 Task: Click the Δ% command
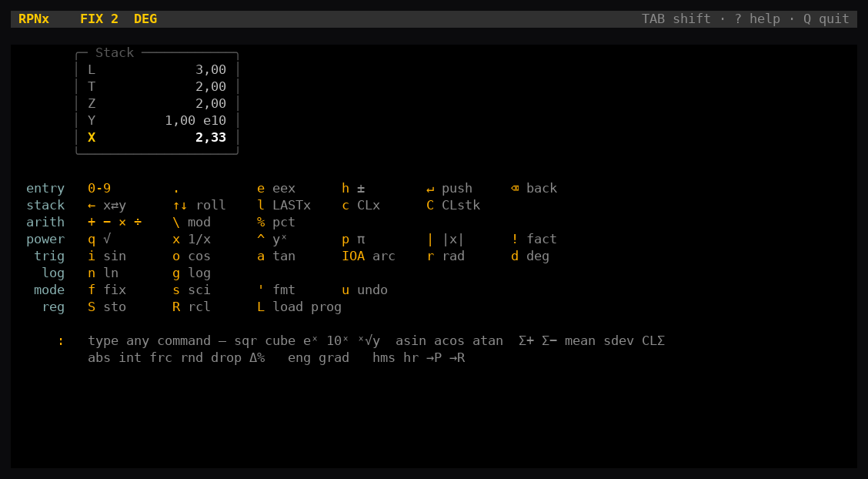257,358
